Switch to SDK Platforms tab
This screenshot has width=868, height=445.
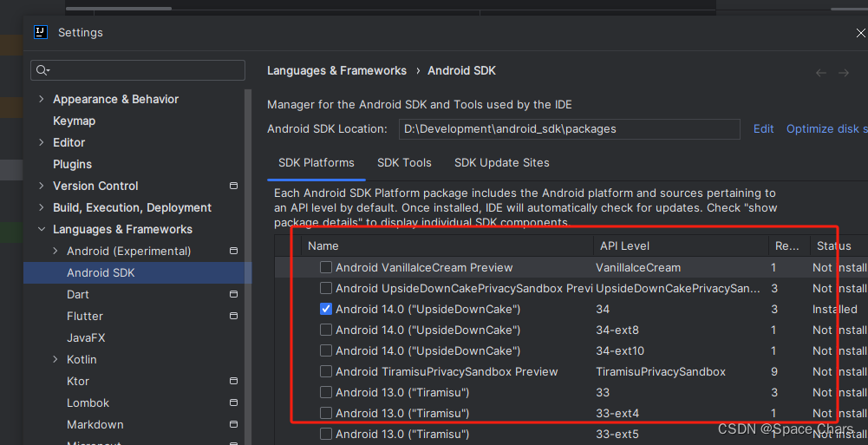(317, 163)
